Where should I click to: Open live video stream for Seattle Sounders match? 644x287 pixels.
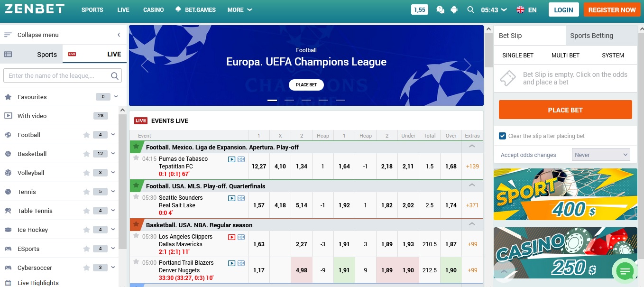(x=232, y=198)
